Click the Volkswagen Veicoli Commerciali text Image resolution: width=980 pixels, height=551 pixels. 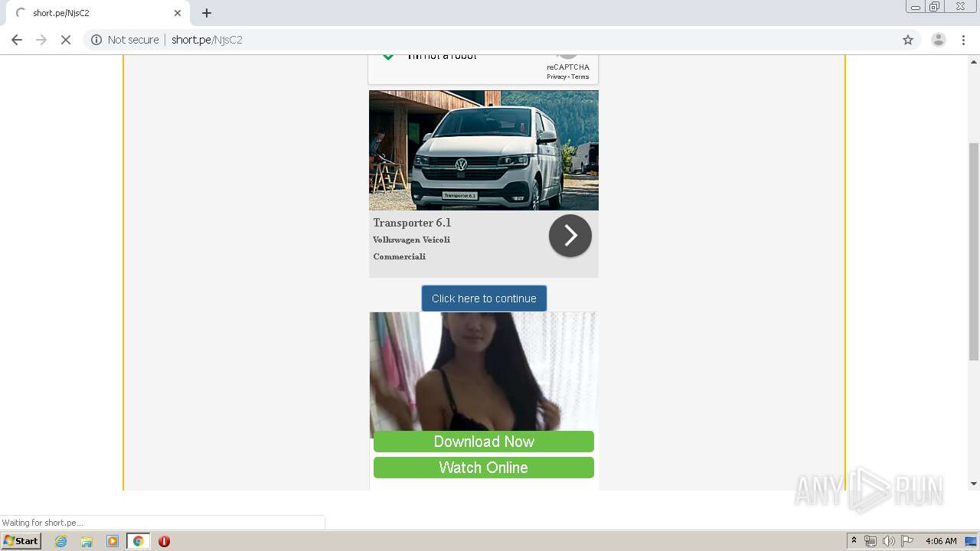tap(411, 248)
